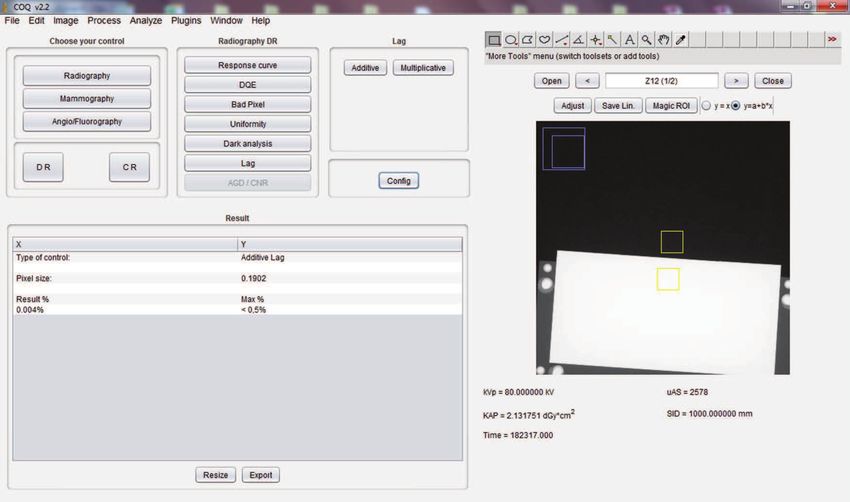Select the Angle tool
Screen dimensions: 850x502
tap(578, 40)
